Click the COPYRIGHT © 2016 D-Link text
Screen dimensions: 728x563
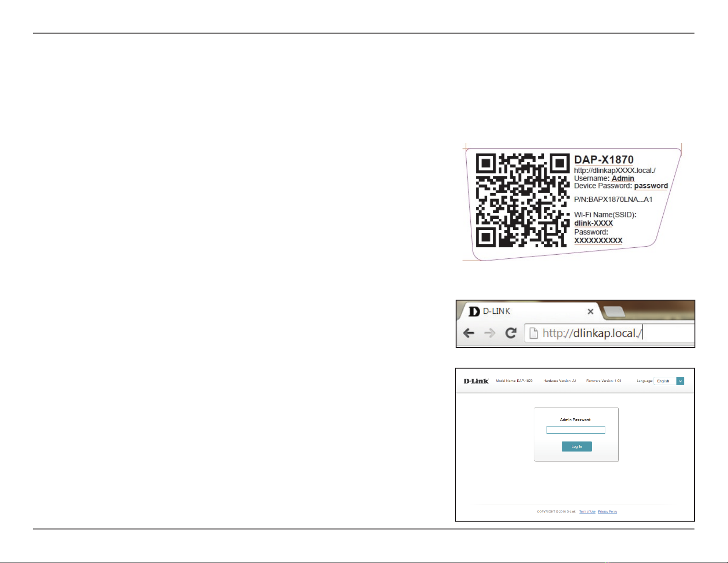(x=556, y=512)
